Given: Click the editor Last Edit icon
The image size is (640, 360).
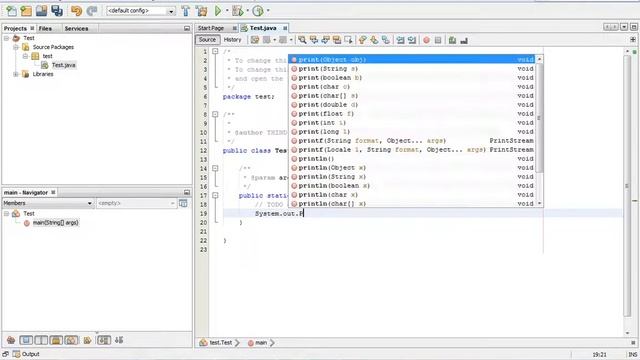Looking at the screenshot, I should (x=255, y=40).
